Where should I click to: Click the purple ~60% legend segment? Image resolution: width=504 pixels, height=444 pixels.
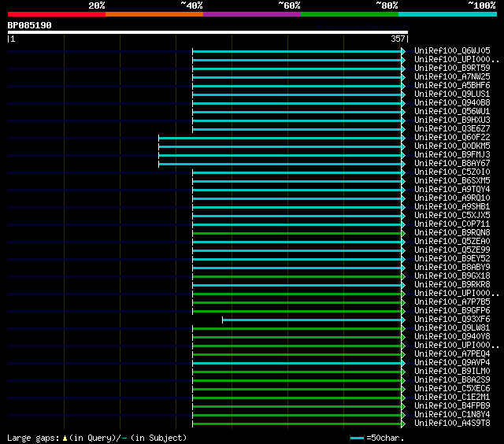click(x=251, y=14)
